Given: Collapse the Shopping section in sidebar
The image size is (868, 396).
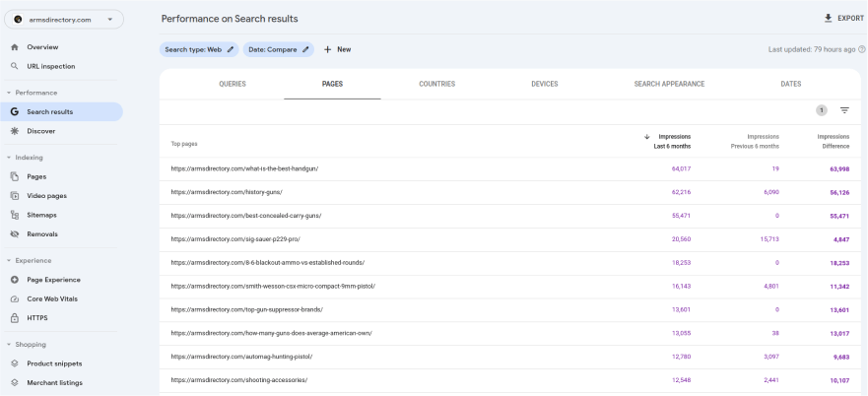Looking at the screenshot, I should [9, 345].
